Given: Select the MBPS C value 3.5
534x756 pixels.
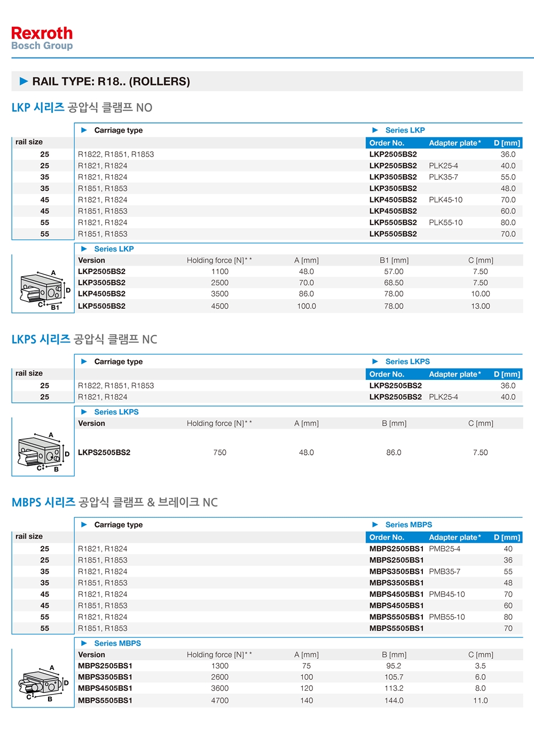Looking at the screenshot, I should 481,666.
